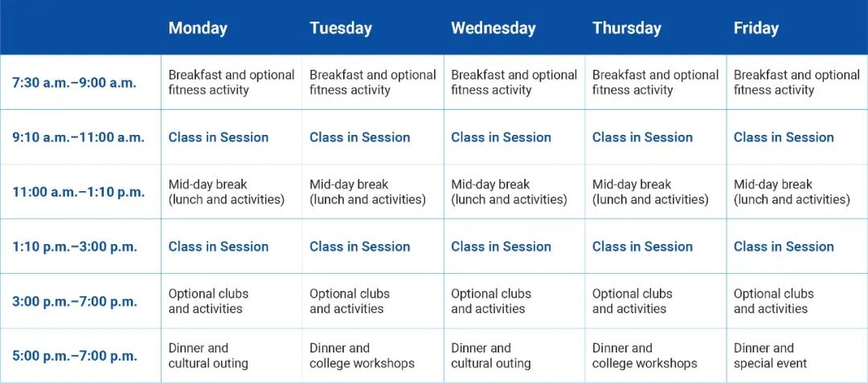Select the 9:10 a.m.–11:00 a.m. time label
The width and height of the screenshot is (868, 383).
(78, 137)
